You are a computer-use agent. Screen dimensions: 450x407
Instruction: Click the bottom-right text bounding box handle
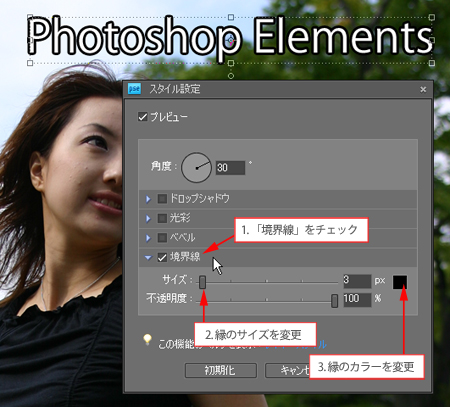click(x=432, y=63)
